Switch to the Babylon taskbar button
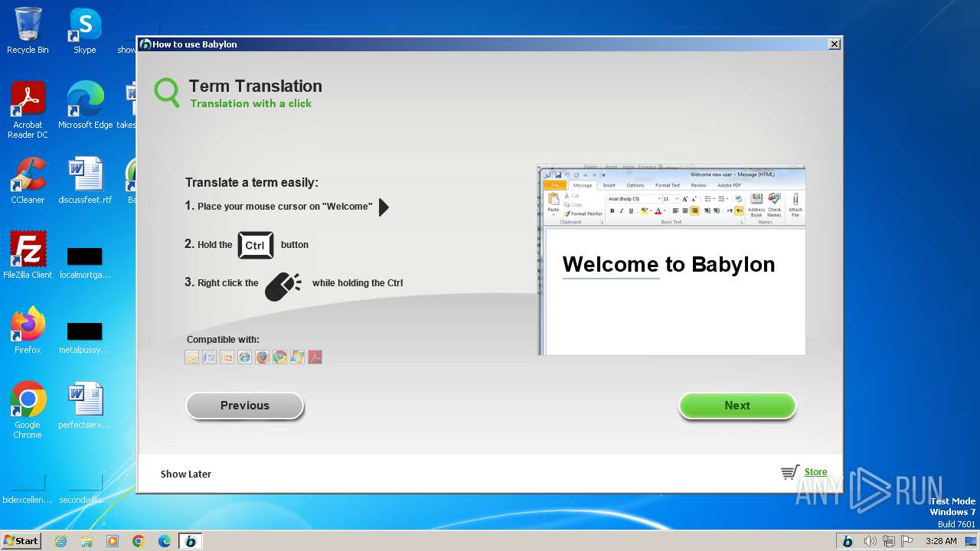Viewport: 980px width, 551px height. pos(191,541)
